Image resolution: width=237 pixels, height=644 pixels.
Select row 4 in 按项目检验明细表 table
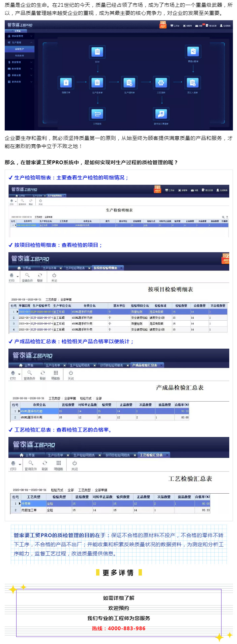tap(118, 329)
